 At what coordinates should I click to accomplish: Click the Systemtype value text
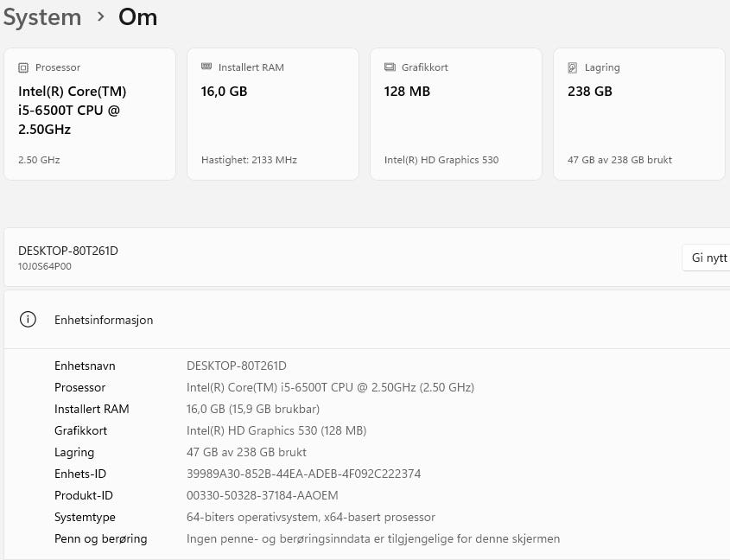click(x=310, y=517)
